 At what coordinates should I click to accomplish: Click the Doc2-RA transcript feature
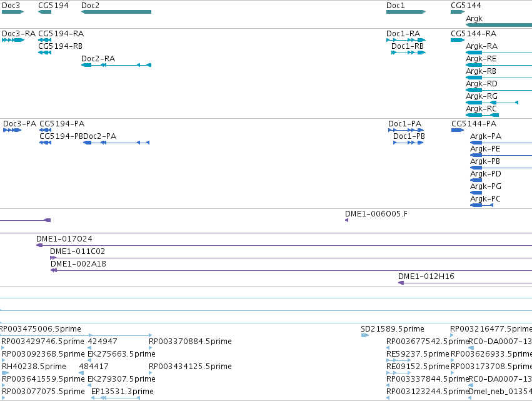[x=116, y=65]
